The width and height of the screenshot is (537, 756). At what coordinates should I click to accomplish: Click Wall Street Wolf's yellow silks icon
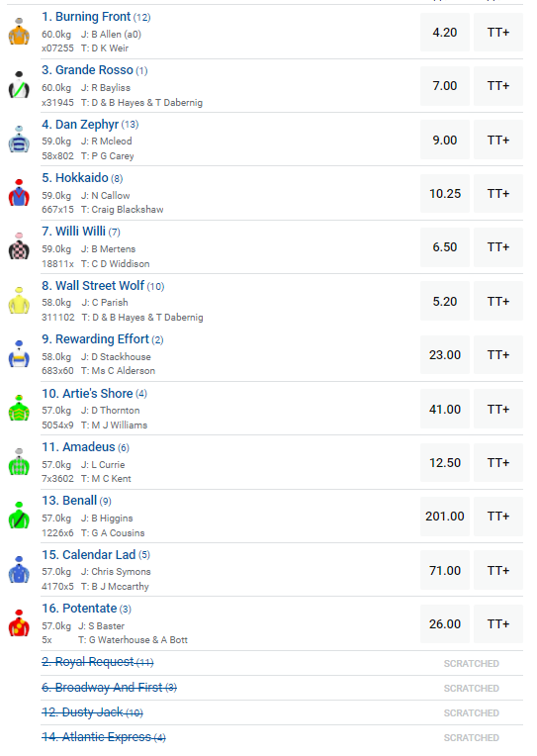coord(19,301)
